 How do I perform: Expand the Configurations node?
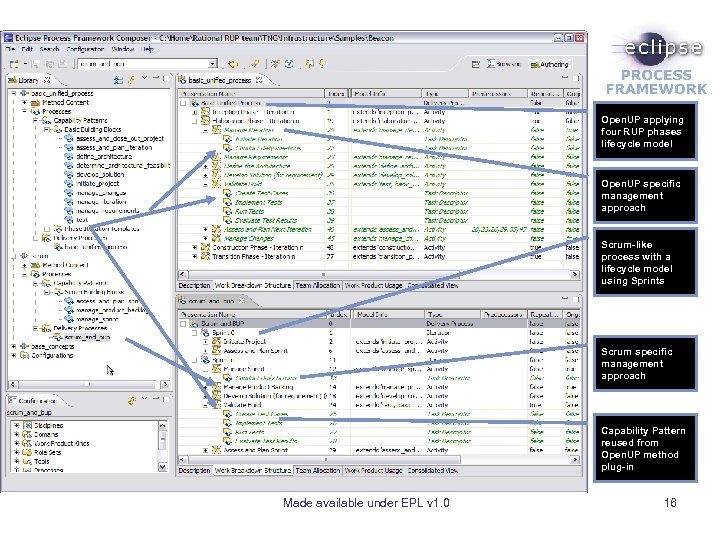click(x=14, y=355)
